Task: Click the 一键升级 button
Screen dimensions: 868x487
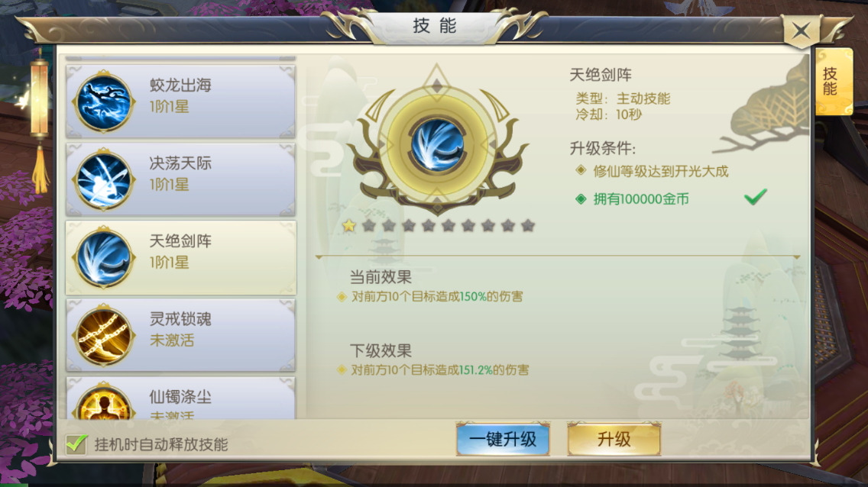Action: pos(503,439)
